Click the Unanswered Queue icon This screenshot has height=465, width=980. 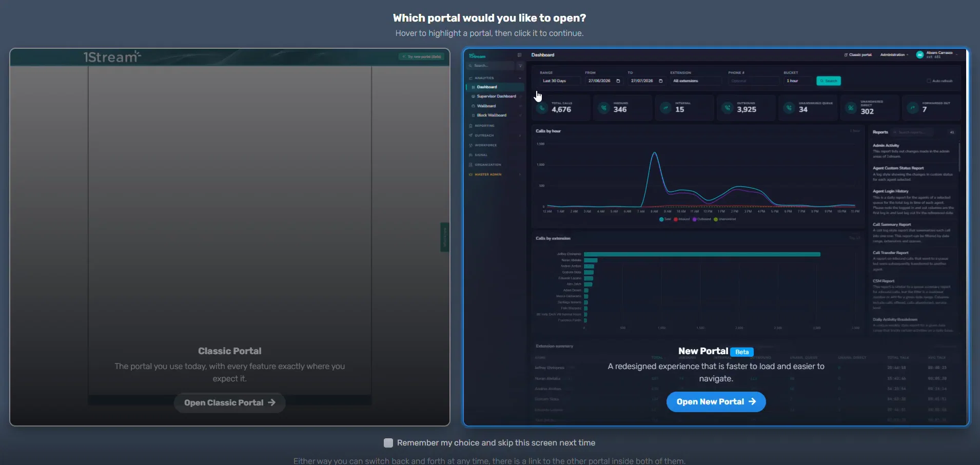(789, 108)
